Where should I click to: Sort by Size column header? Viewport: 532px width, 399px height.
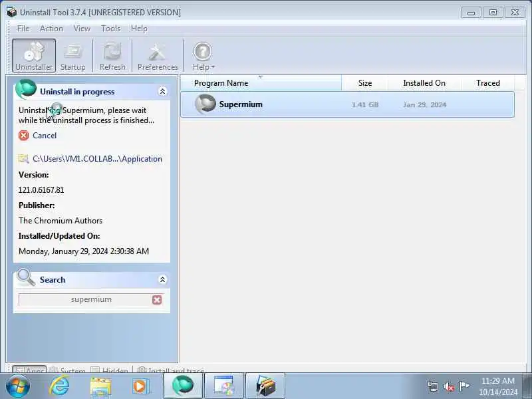[x=364, y=82]
